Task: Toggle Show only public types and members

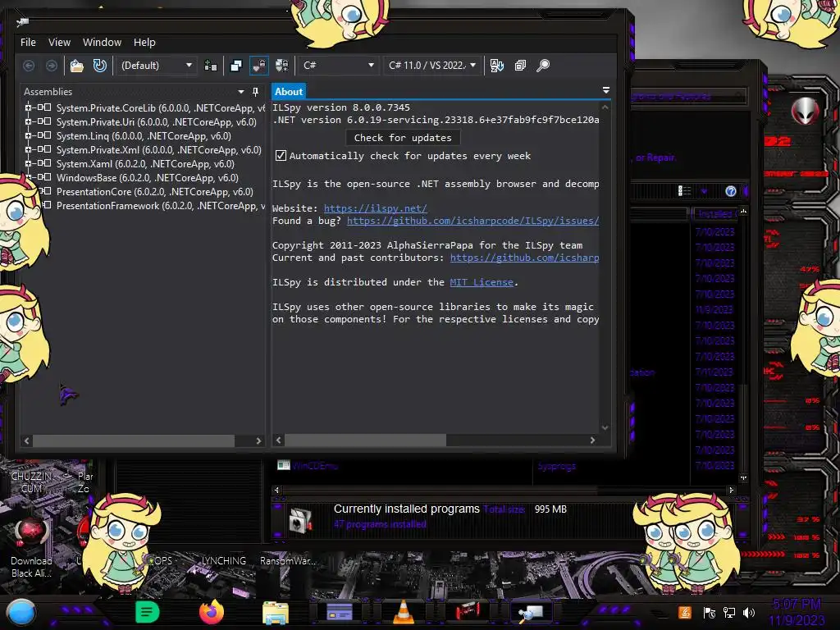Action: (x=235, y=66)
